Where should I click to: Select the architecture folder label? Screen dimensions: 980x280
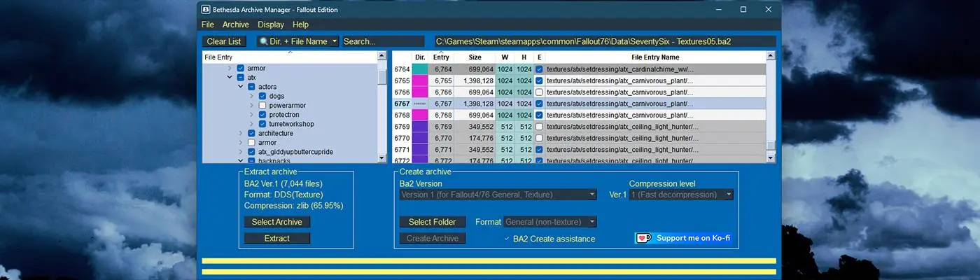coord(276,133)
